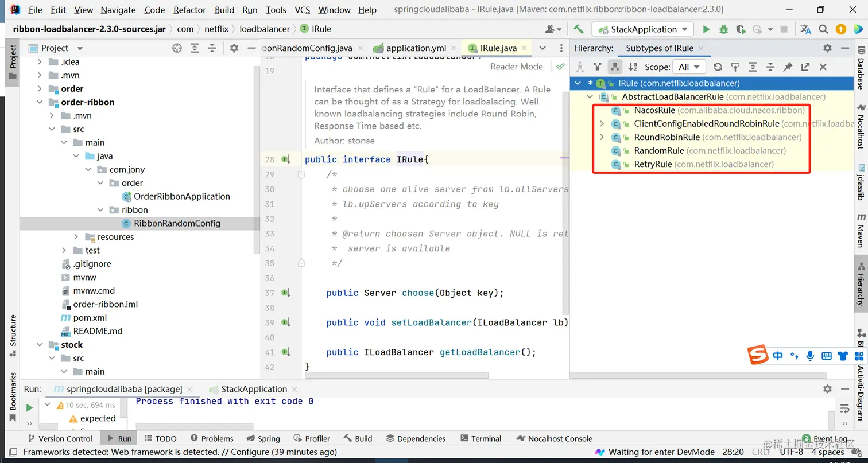Image resolution: width=868 pixels, height=463 pixels.
Task: Open the Refactor menu
Action: (189, 10)
